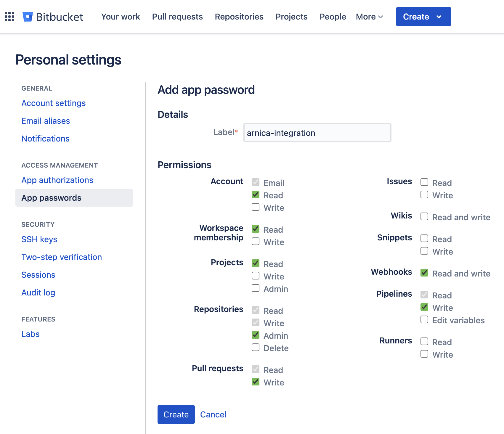The width and height of the screenshot is (504, 434).
Task: Check Snippets Write permission
Action: click(x=424, y=251)
